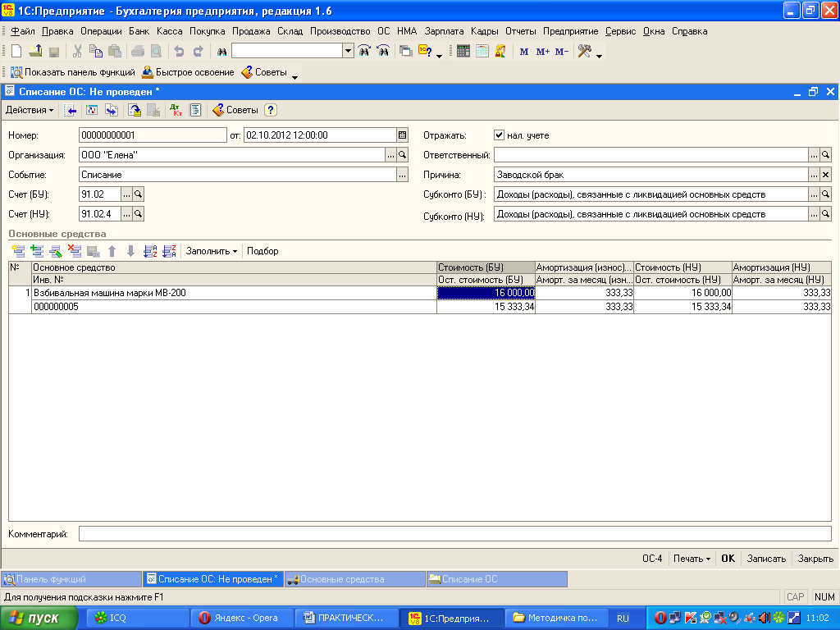The image size is (840, 630).
Task: Toggle the нал. учете checkbox
Action: tap(499, 135)
